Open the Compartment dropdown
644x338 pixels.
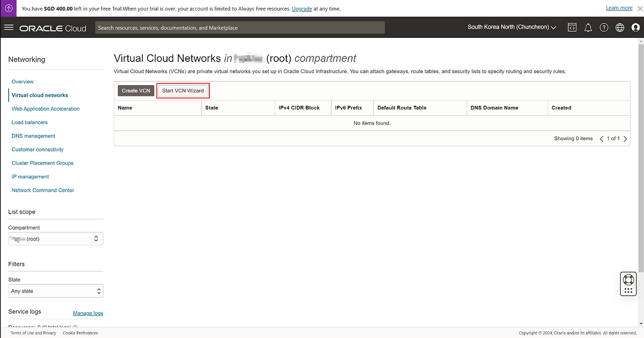tap(55, 239)
